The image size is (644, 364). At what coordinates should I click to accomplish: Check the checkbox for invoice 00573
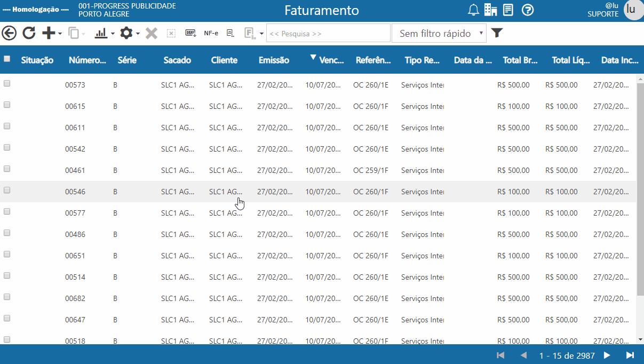click(7, 84)
